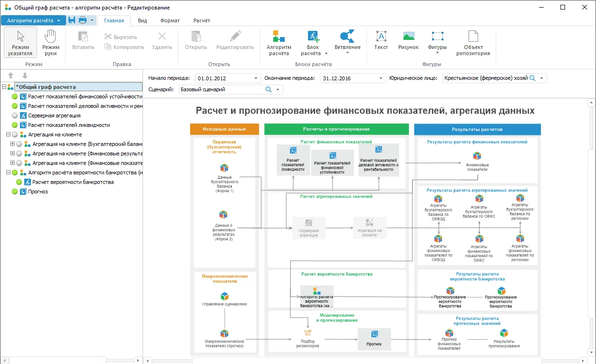Open the Начало периода date dropdown
This screenshot has height=364, width=596.
click(x=257, y=78)
